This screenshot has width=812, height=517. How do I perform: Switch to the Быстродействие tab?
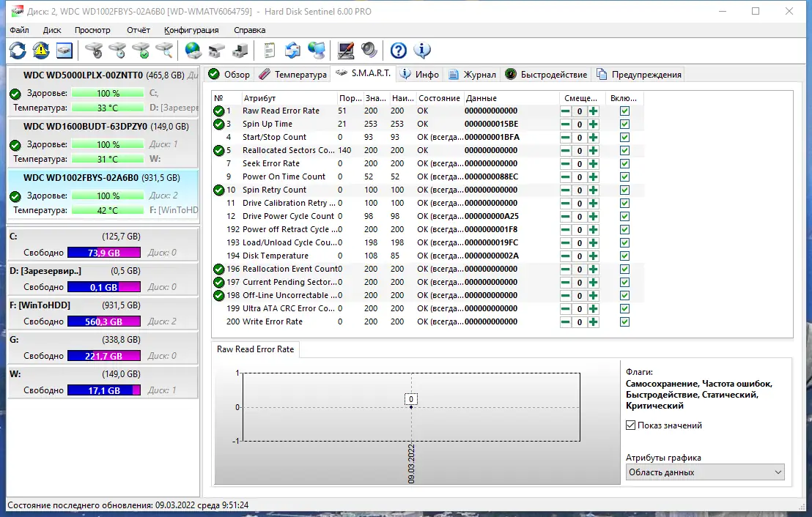pos(546,75)
